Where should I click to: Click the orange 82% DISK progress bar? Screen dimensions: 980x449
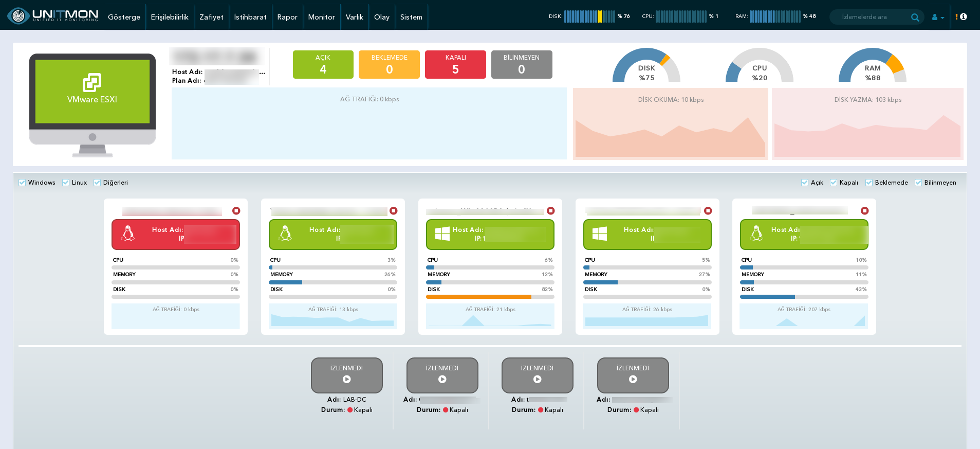490,297
